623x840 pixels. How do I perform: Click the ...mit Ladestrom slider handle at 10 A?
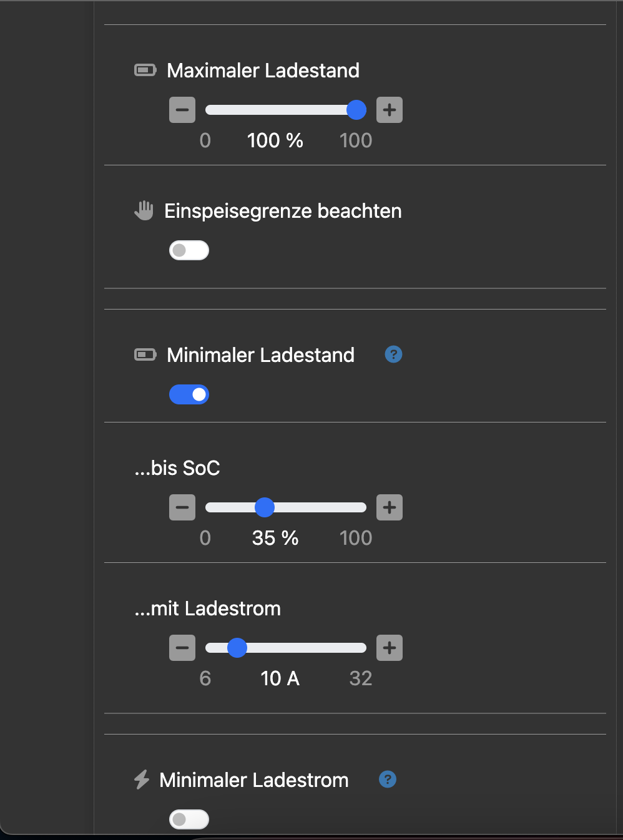(x=237, y=648)
